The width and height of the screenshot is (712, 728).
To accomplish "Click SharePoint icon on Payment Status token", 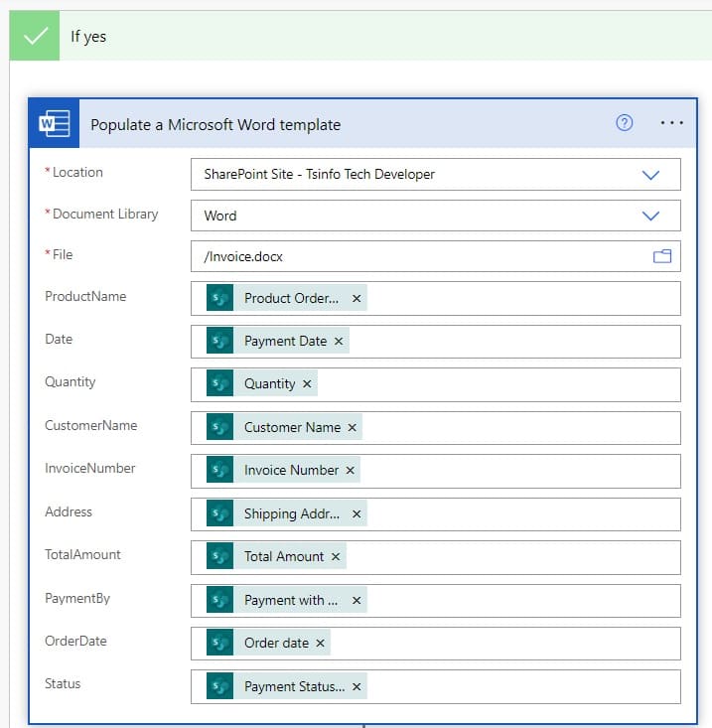I will pos(220,686).
